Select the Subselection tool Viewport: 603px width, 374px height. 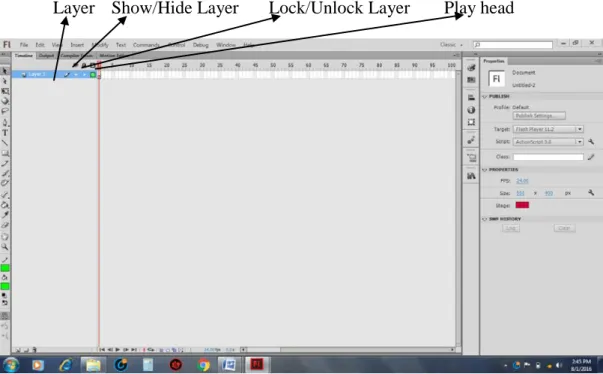coord(5,81)
